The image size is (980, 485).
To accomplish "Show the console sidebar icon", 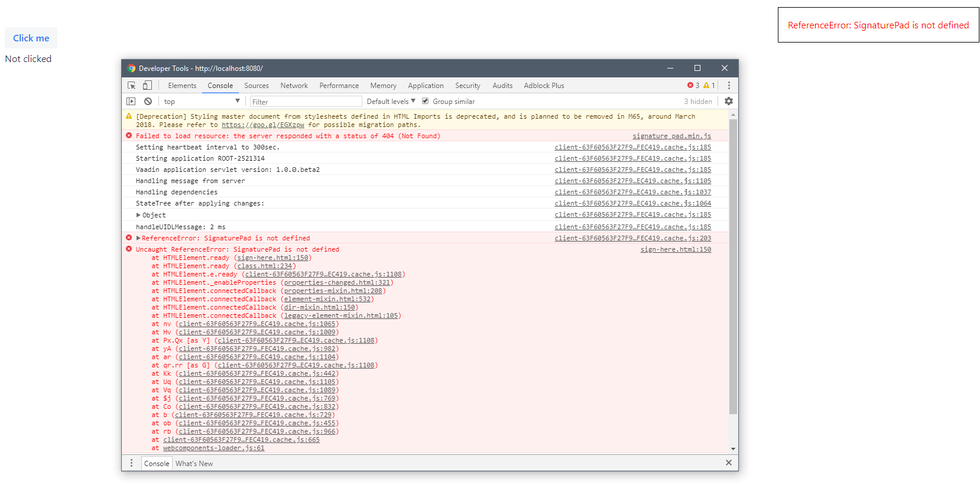I will [131, 102].
